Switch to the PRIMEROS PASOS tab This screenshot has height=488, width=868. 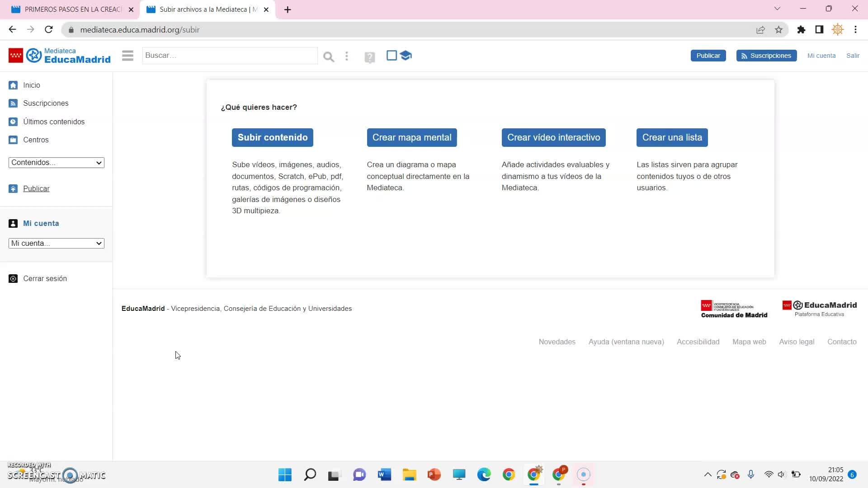click(72, 9)
